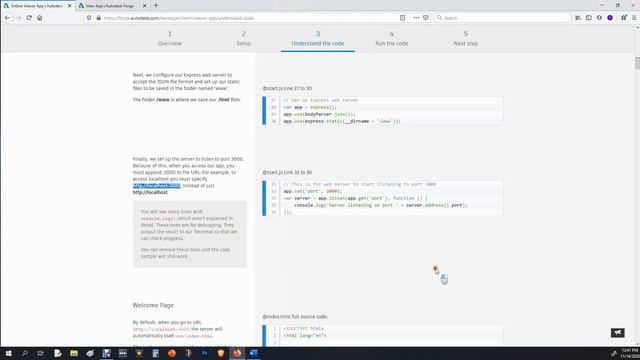Click the feedback megaphone button
This screenshot has height=360, width=640.
[x=618, y=333]
